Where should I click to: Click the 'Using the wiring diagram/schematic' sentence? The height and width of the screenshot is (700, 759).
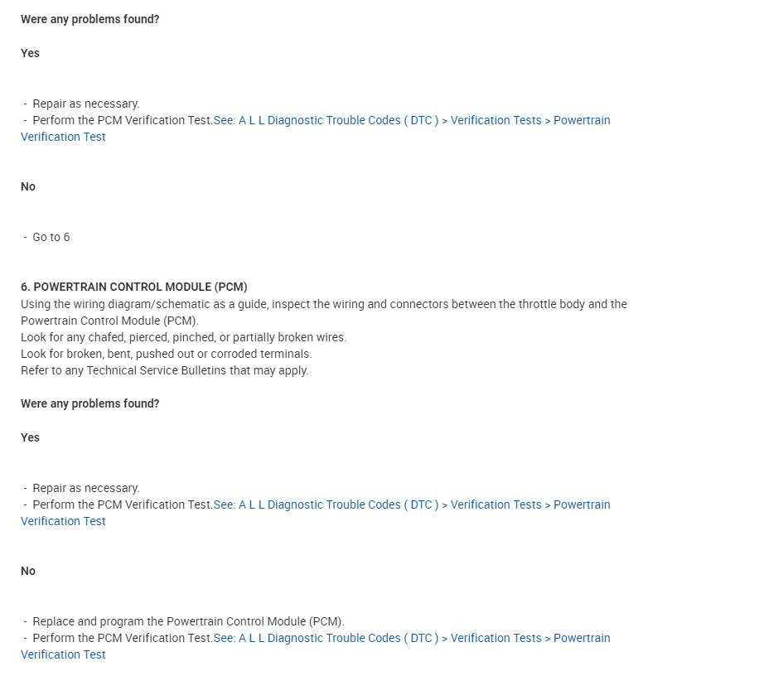pos(323,304)
